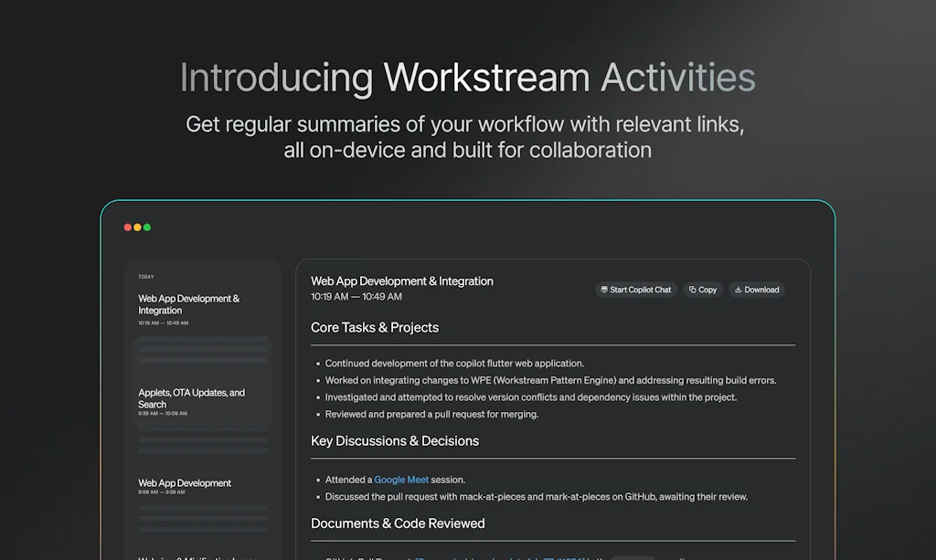936x560 pixels.
Task: Click the yellow minimize traffic light
Action: (137, 227)
